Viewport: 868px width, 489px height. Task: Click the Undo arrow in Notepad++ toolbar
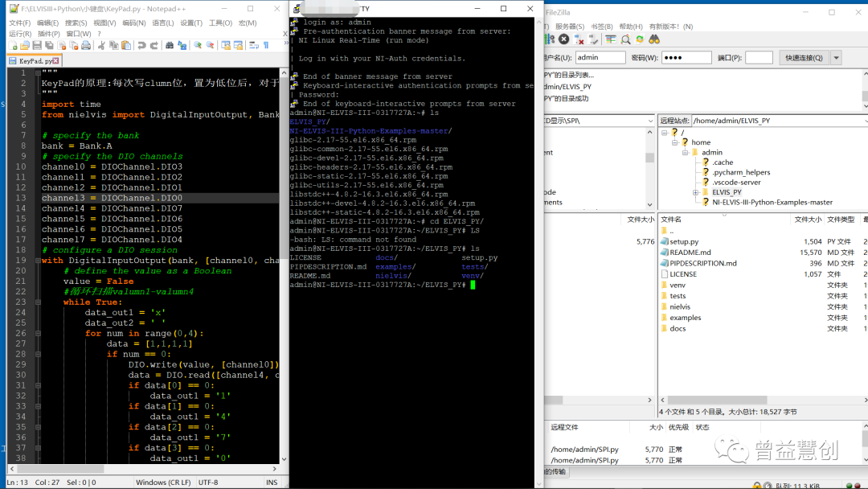point(141,45)
